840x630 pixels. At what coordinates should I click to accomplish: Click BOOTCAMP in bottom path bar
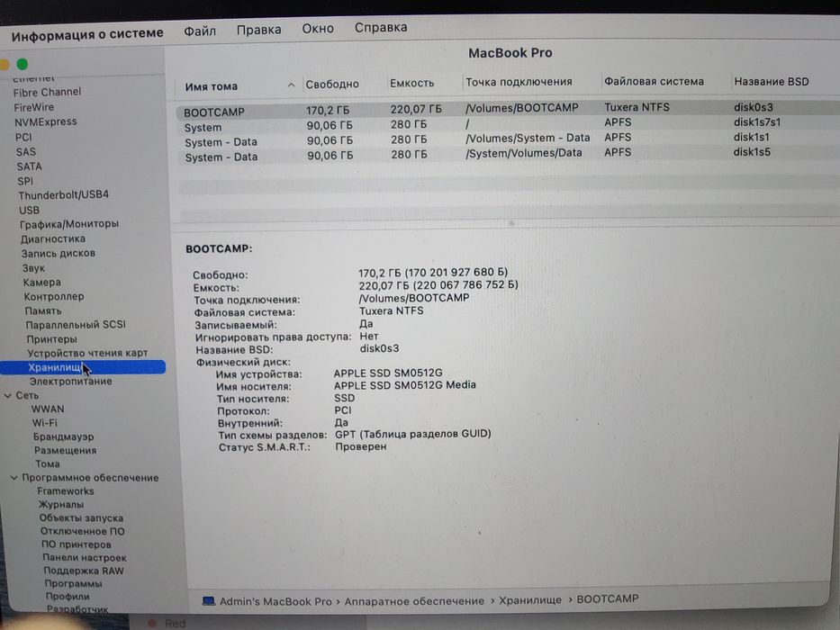click(608, 598)
